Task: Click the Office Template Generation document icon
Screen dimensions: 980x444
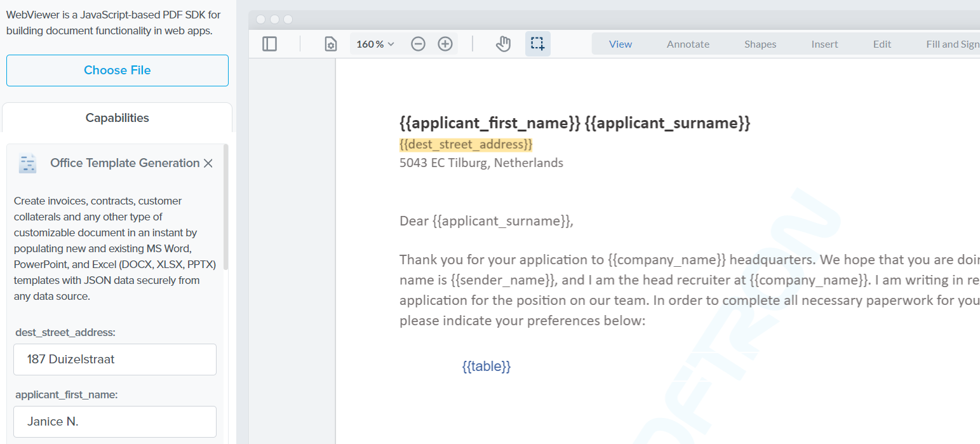Action: 27,163
